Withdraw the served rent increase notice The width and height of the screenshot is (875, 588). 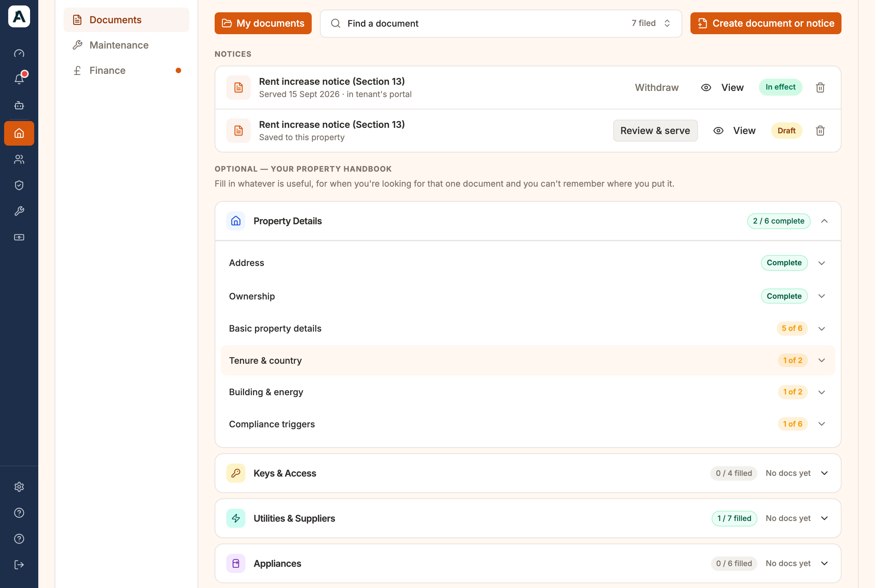point(657,88)
